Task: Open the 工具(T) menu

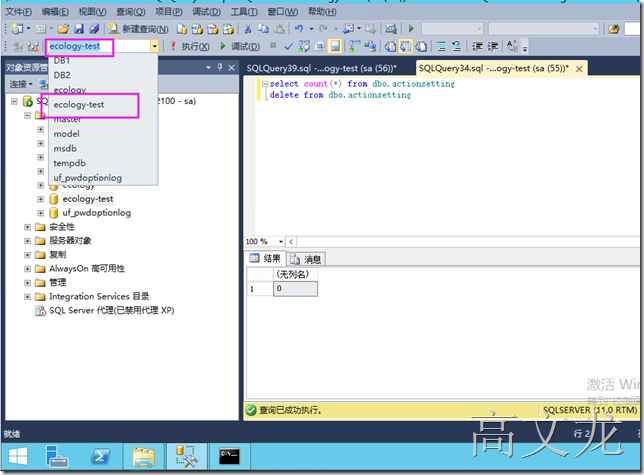Action: (244, 12)
